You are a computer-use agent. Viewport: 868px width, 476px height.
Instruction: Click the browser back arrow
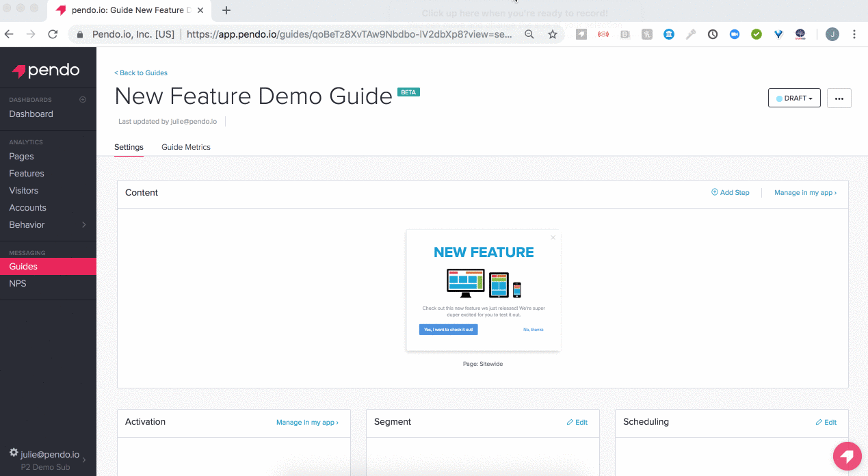click(x=10, y=34)
